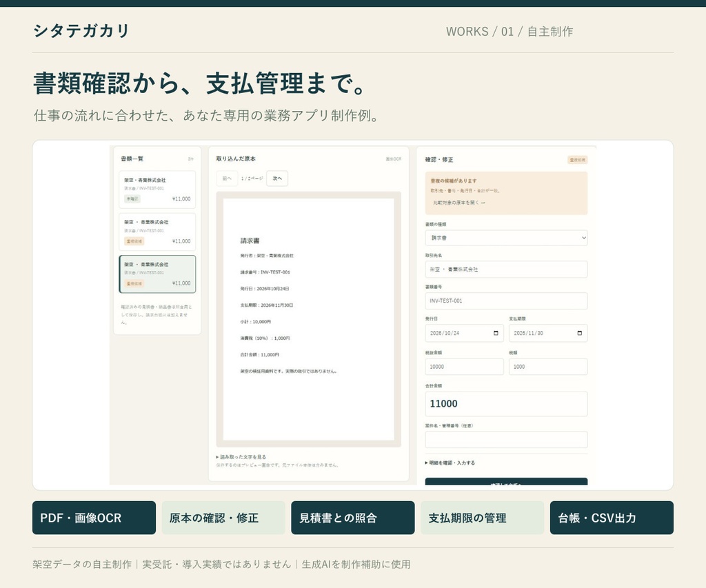Viewport: 706px width, 588px height.
Task: Click the 見積書との照合 feature chip
Action: tap(353, 518)
